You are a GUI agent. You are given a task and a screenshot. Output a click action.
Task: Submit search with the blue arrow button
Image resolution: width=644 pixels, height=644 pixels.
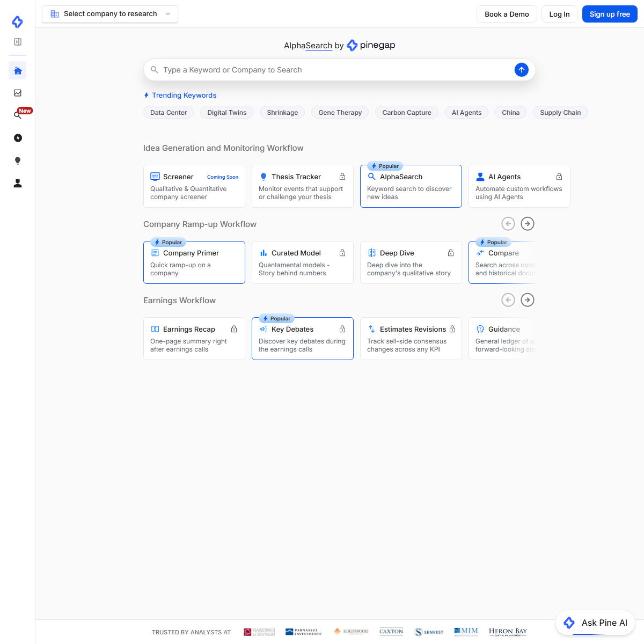[522, 70]
